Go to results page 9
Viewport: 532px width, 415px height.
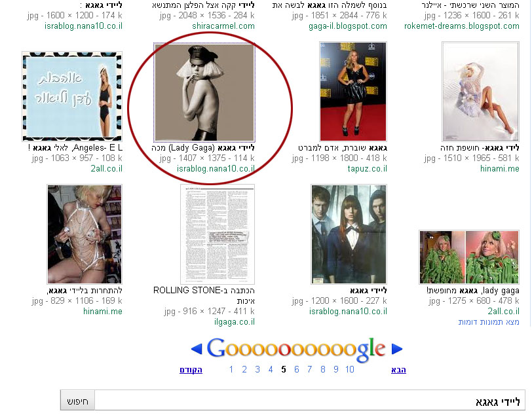click(336, 369)
